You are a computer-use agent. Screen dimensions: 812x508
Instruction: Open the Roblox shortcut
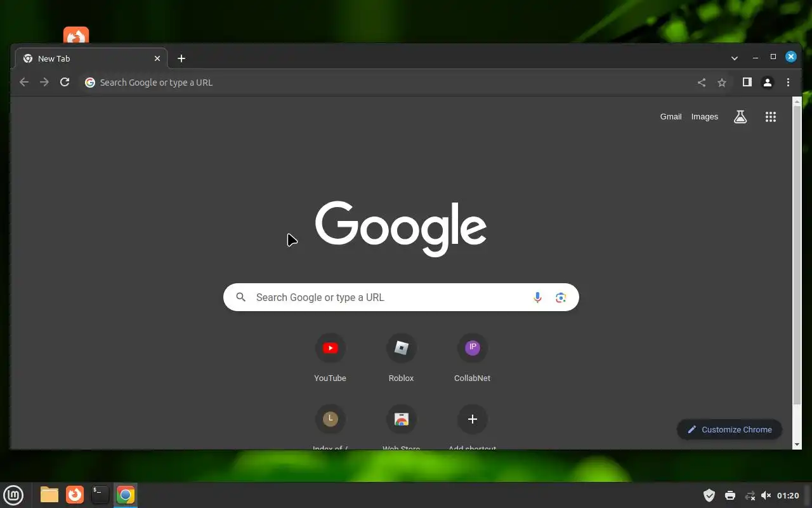(402, 358)
